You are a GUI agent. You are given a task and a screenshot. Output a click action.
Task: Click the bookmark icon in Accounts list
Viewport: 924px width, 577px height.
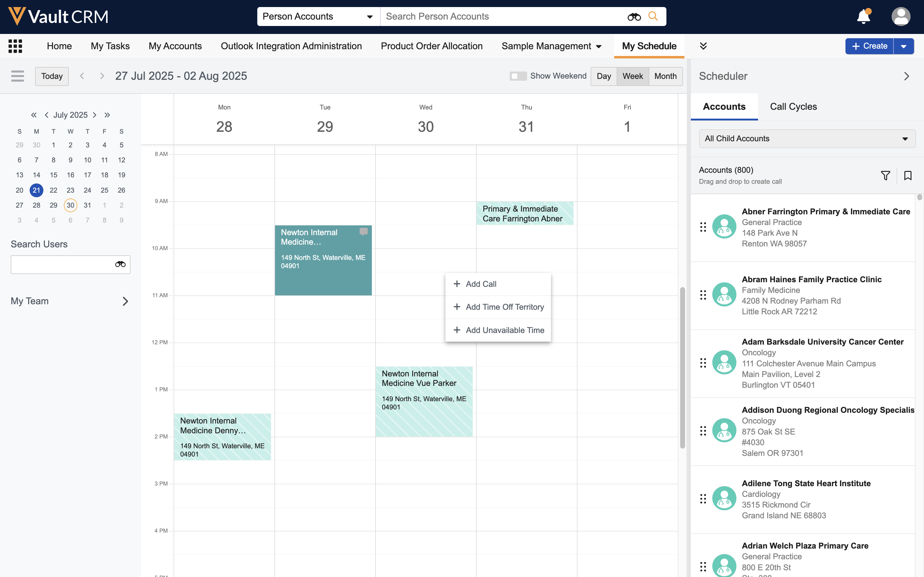click(x=908, y=176)
